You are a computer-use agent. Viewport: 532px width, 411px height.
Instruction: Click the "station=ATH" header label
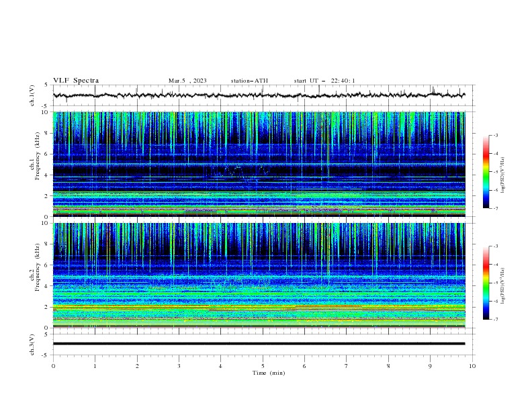249,81
